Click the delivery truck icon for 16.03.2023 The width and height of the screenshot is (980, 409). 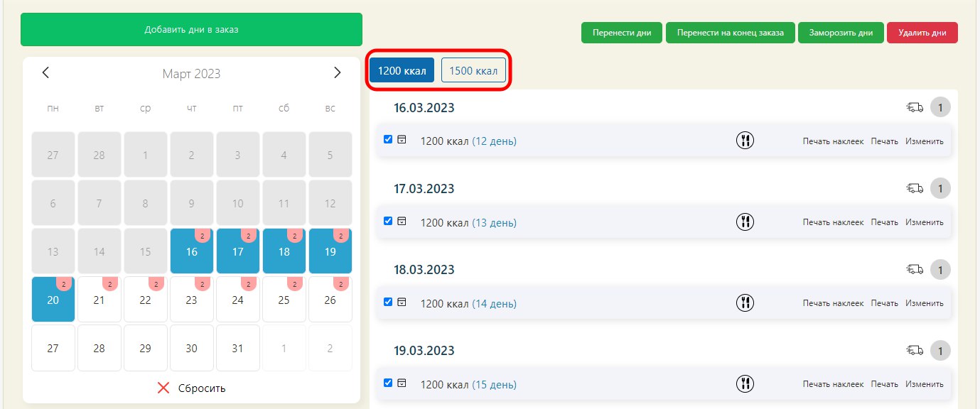(915, 108)
